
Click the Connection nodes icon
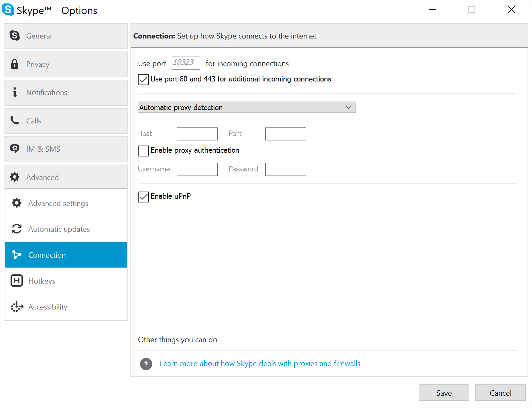[17, 255]
